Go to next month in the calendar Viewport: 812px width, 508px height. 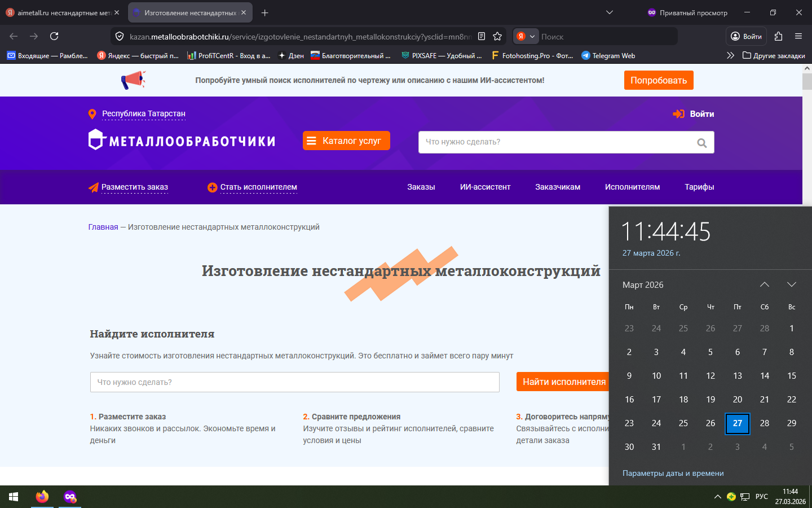pyautogui.click(x=792, y=284)
